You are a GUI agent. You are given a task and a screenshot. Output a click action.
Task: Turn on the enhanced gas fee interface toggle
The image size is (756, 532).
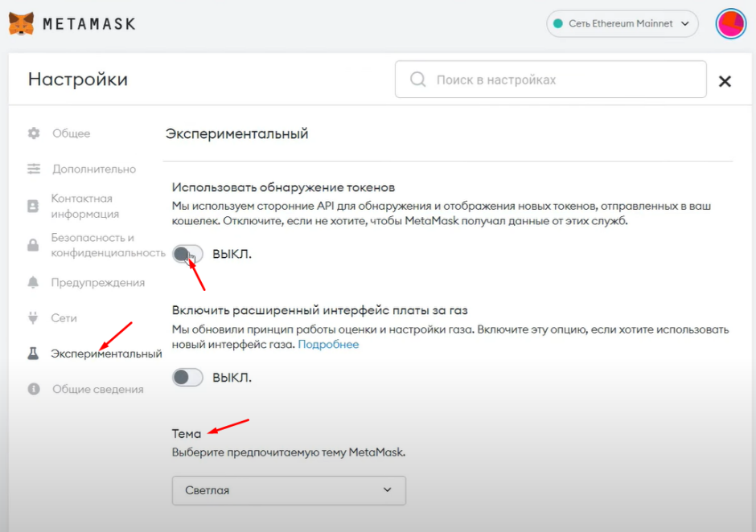click(x=187, y=378)
